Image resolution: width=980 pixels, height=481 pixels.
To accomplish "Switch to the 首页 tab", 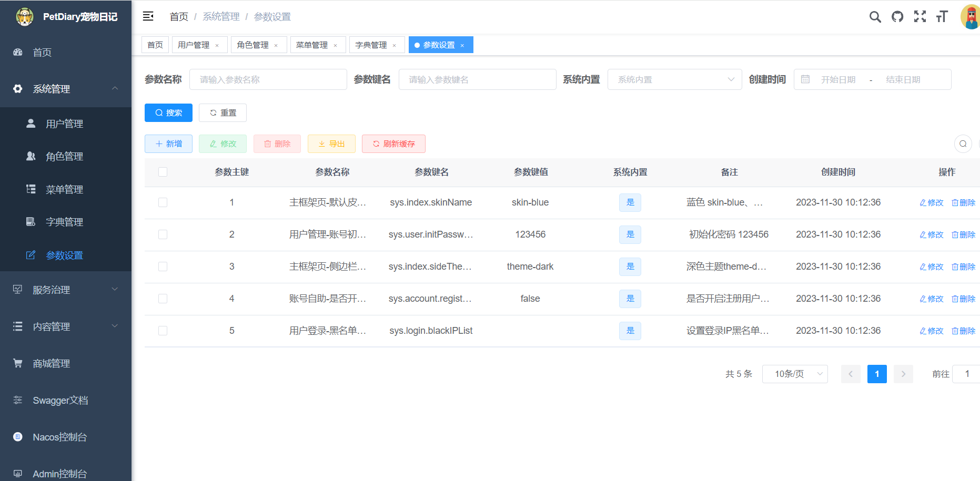I will coord(155,45).
